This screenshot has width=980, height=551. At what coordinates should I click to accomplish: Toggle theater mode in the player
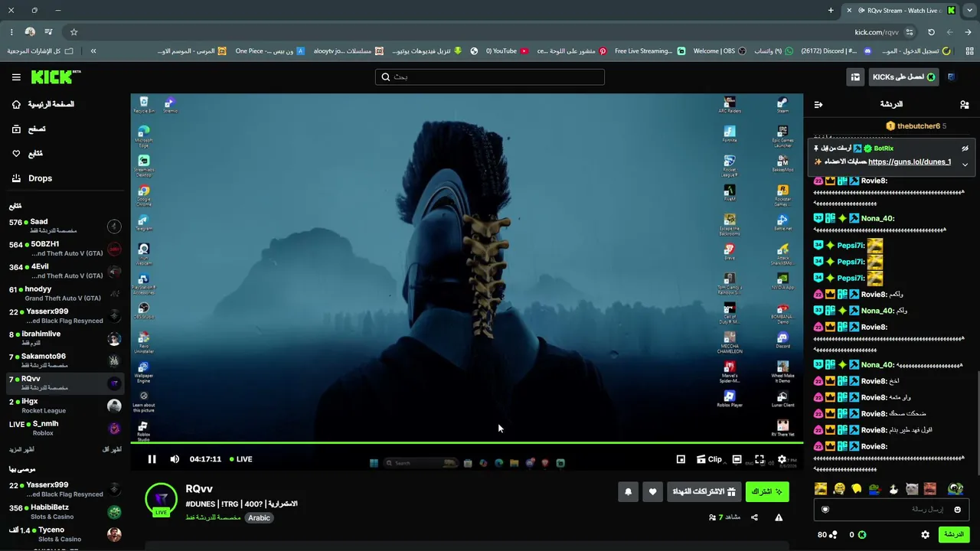click(x=737, y=459)
